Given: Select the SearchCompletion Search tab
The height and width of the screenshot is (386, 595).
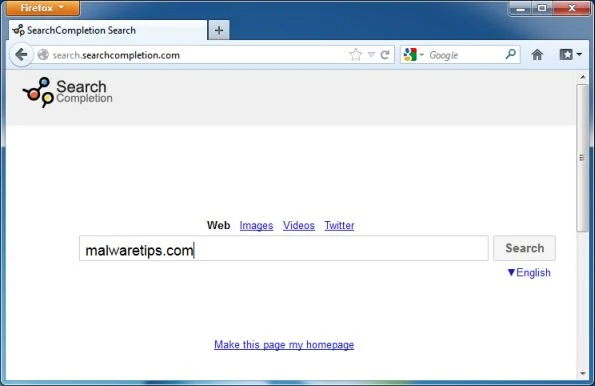Looking at the screenshot, I should point(108,30).
